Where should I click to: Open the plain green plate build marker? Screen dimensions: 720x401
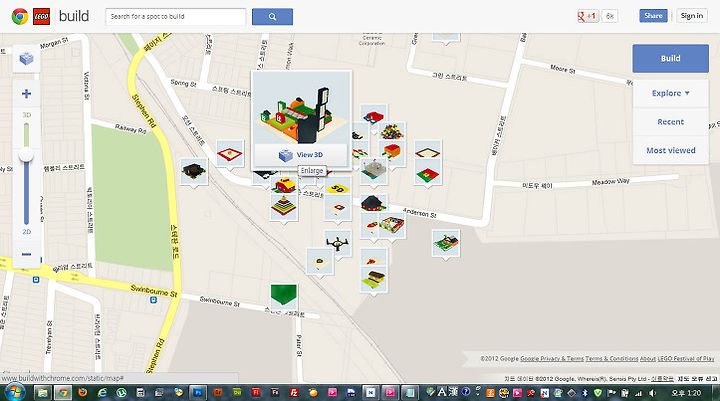pos(284,296)
